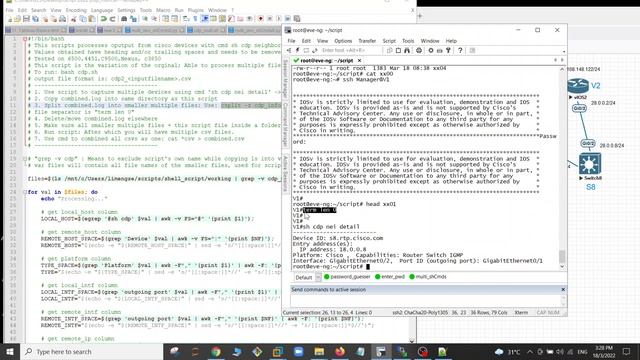The height and width of the screenshot is (360, 640).
Task: Click the taskbar clock showing 3:28 PM
Action: pos(604,351)
